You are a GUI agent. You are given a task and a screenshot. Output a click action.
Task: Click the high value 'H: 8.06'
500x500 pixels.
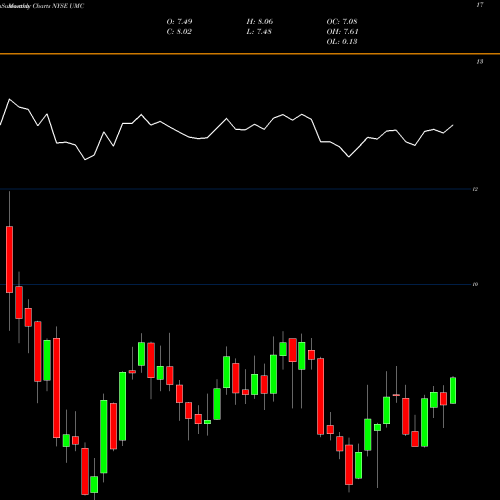[260, 21]
